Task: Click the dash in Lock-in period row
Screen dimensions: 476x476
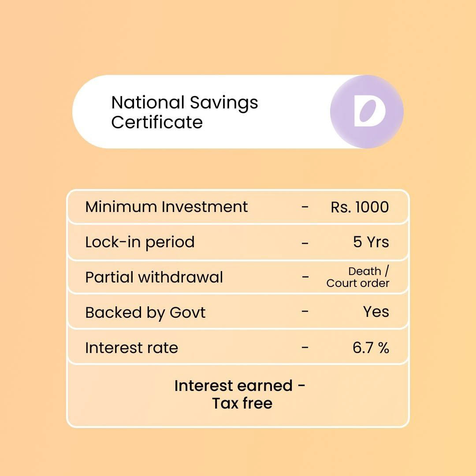Action: [305, 242]
